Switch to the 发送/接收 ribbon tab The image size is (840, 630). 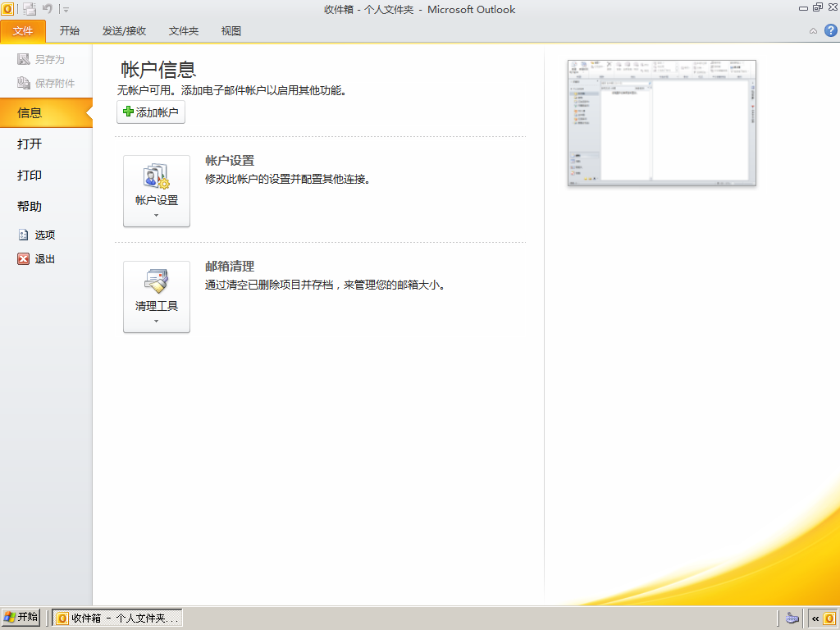pos(125,31)
